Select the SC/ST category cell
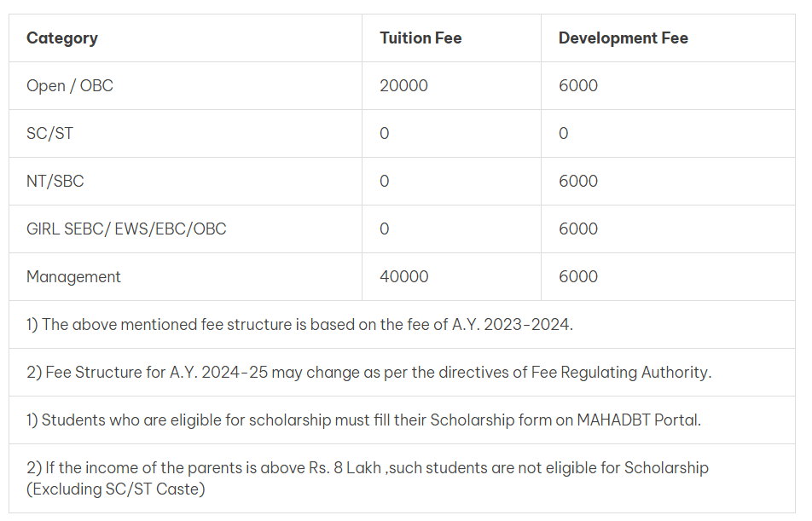Viewport: 812px width, 521px height. 50,134
